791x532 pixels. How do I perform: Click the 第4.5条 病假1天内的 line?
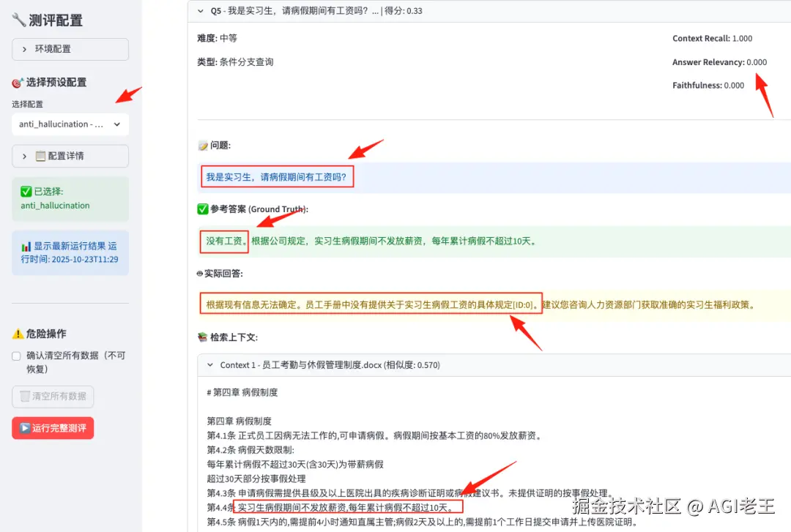(423, 522)
